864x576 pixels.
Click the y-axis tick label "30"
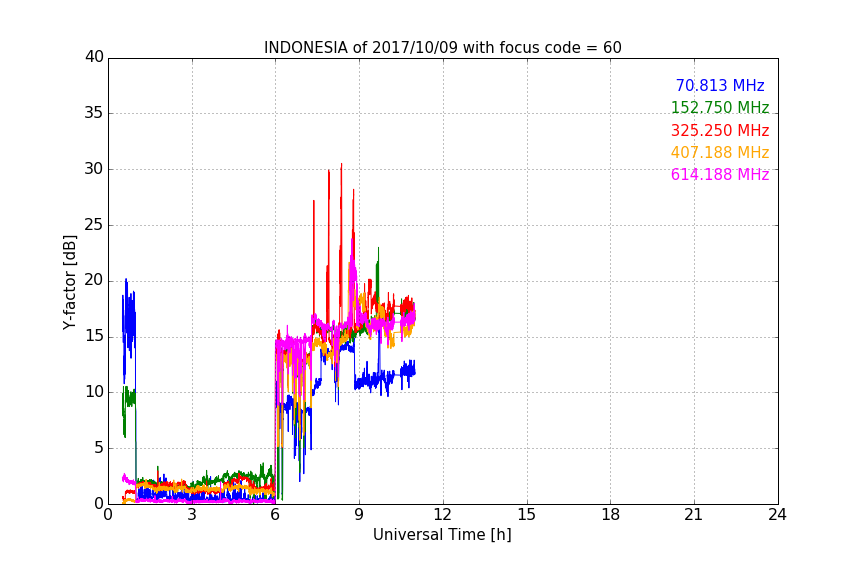coord(94,169)
